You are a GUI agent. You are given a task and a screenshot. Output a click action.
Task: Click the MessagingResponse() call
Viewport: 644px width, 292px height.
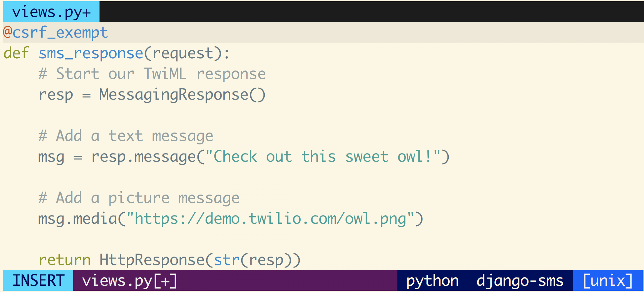tap(182, 95)
